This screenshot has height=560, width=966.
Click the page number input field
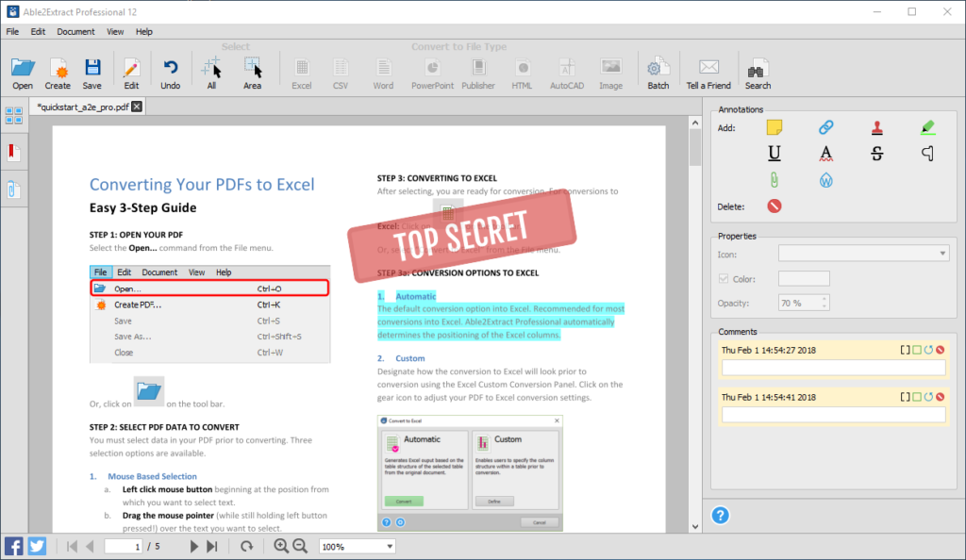(x=124, y=547)
